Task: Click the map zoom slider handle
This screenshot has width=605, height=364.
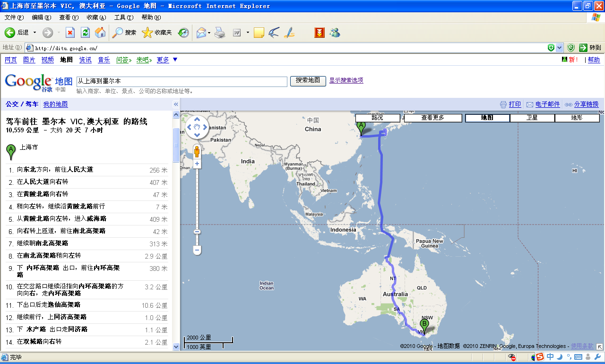Action: click(x=197, y=232)
